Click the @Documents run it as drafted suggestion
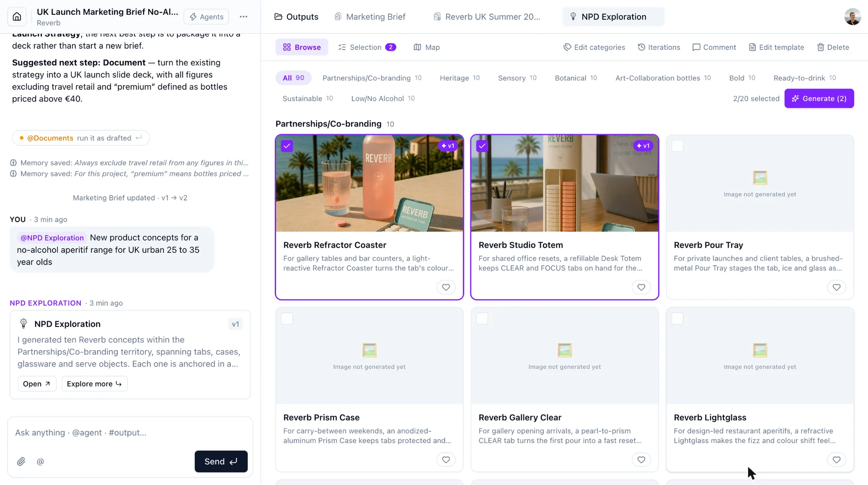868x485 pixels. click(x=81, y=138)
